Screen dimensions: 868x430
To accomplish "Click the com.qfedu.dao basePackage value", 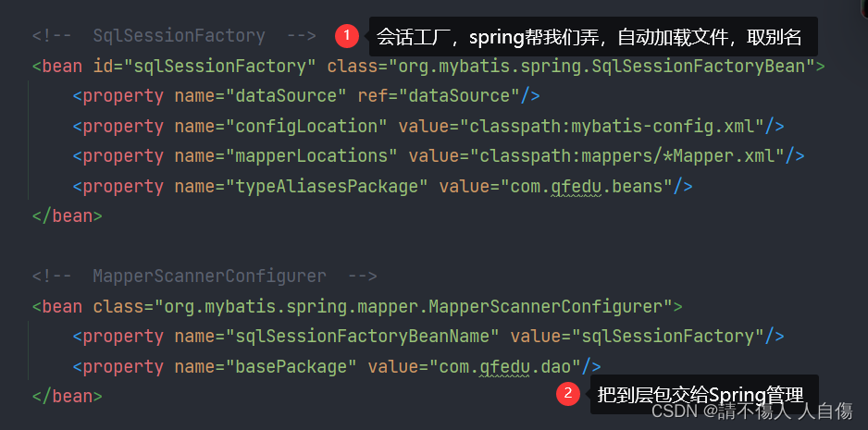I will [x=505, y=366].
